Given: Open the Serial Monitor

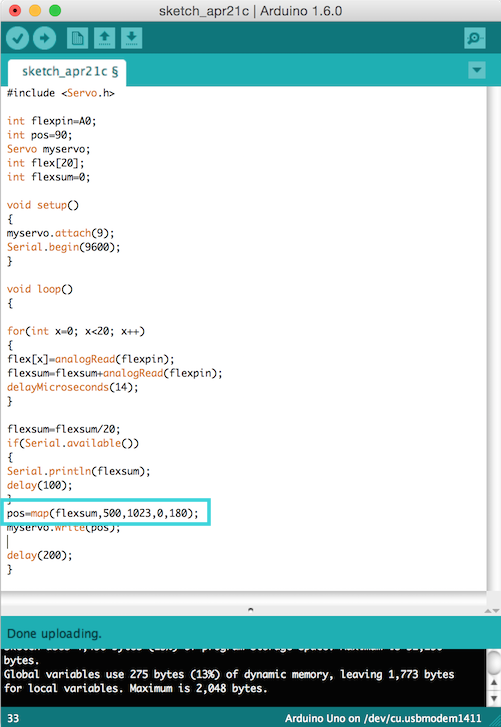Looking at the screenshot, I should point(475,38).
